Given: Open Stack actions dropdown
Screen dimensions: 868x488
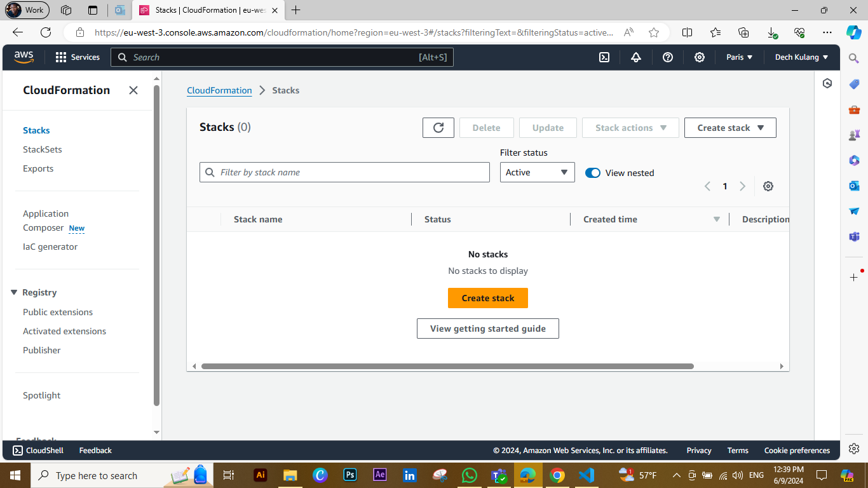Looking at the screenshot, I should 630,128.
